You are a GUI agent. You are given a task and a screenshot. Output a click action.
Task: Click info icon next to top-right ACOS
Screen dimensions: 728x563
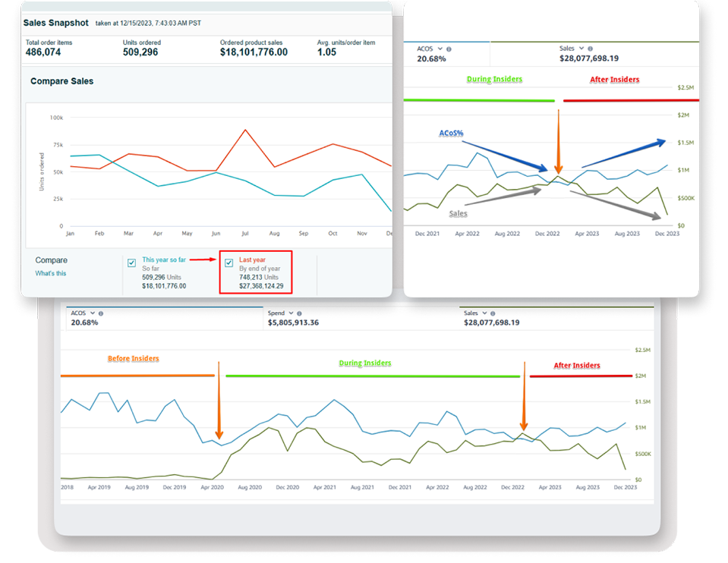coord(449,49)
